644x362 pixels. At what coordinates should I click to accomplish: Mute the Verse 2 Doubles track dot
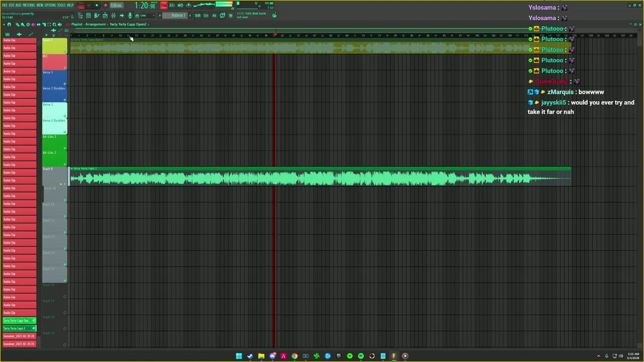tap(65, 132)
